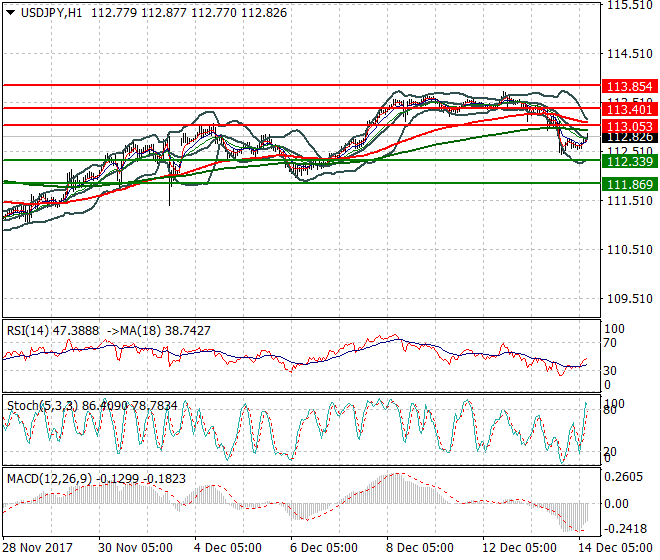
Task: Click the 110.510 price scale value
Action: (x=630, y=250)
